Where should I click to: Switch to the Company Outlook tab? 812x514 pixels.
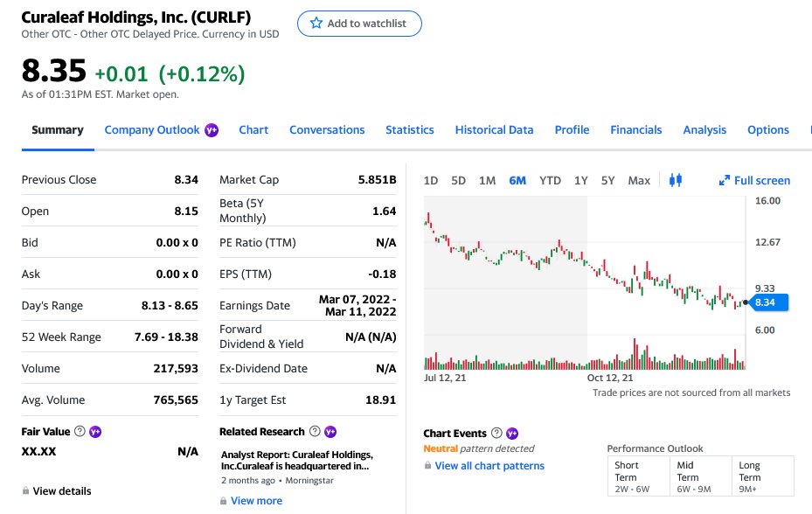(x=152, y=130)
